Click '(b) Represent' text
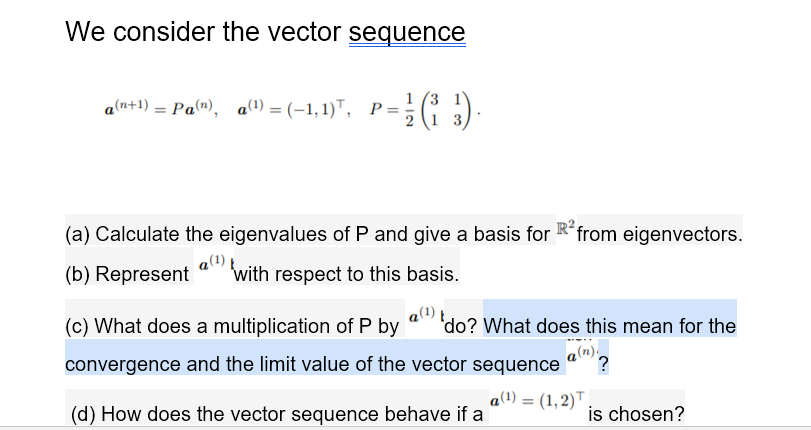 tap(127, 274)
